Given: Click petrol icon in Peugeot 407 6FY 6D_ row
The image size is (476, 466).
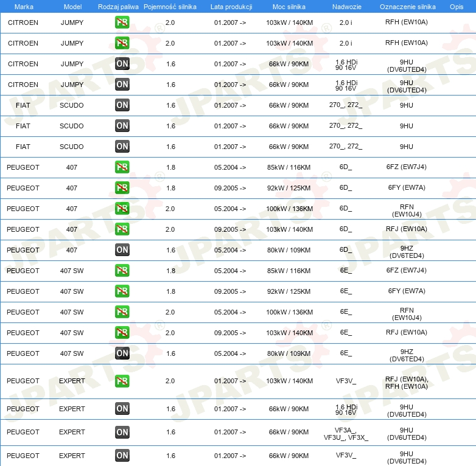Looking at the screenshot, I should pyautogui.click(x=122, y=188).
